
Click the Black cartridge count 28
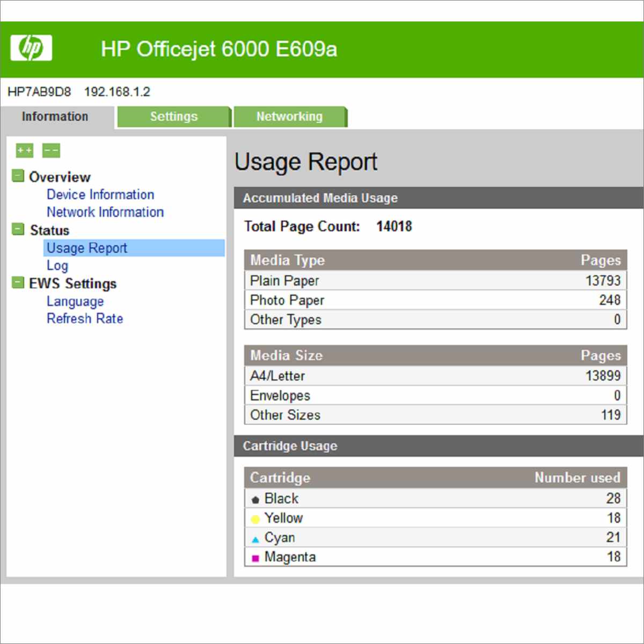pyautogui.click(x=613, y=498)
